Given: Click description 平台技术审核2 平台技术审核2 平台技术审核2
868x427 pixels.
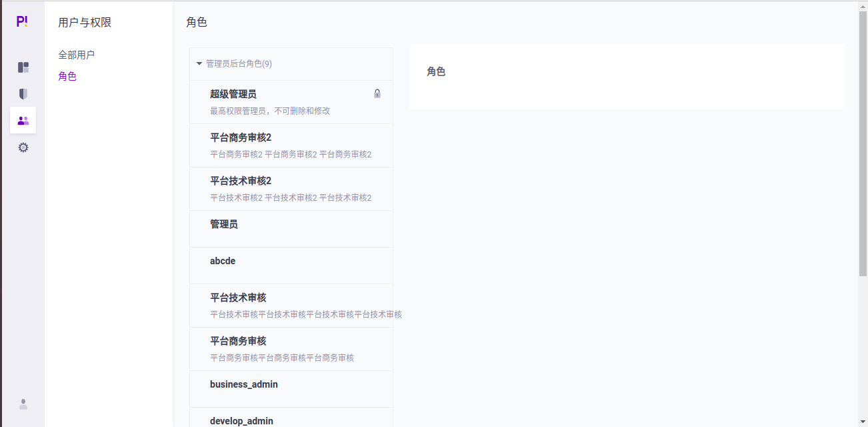Looking at the screenshot, I should [291, 197].
